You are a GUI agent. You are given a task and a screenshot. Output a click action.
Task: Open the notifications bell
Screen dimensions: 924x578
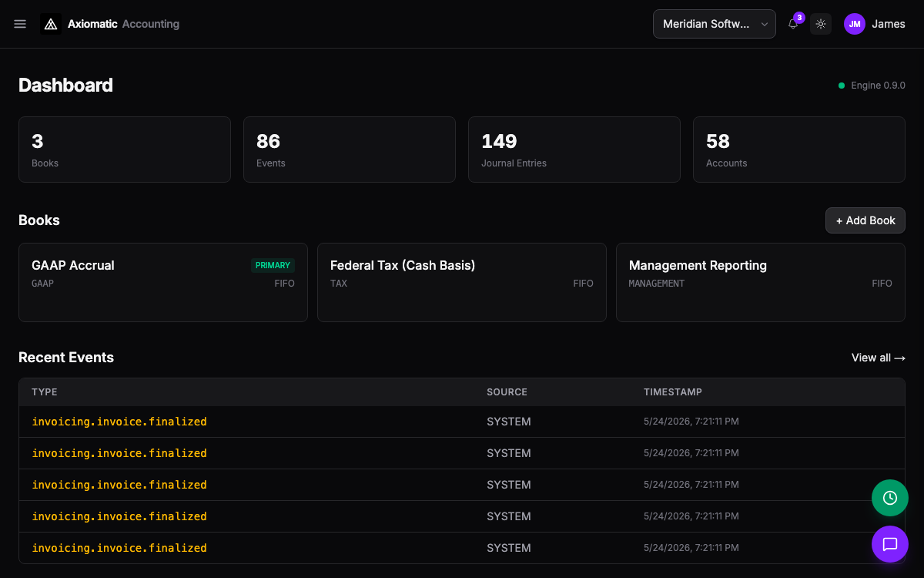(x=793, y=24)
